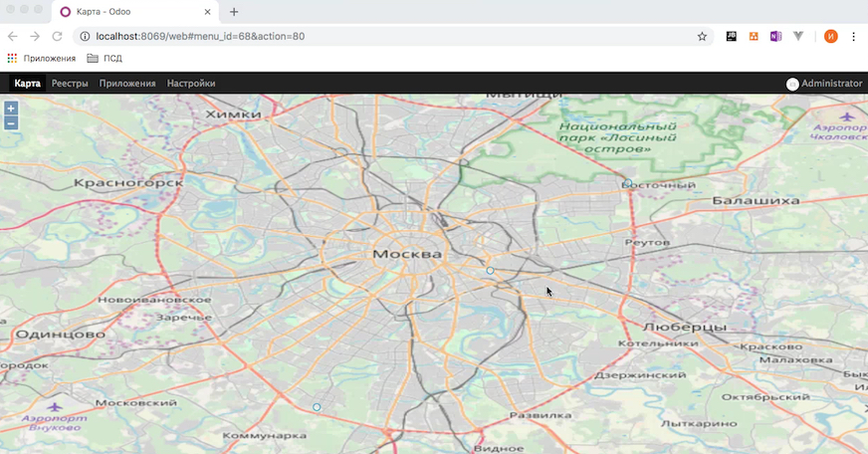
Task: Open the ПСД bookmarks folder
Action: [105, 58]
